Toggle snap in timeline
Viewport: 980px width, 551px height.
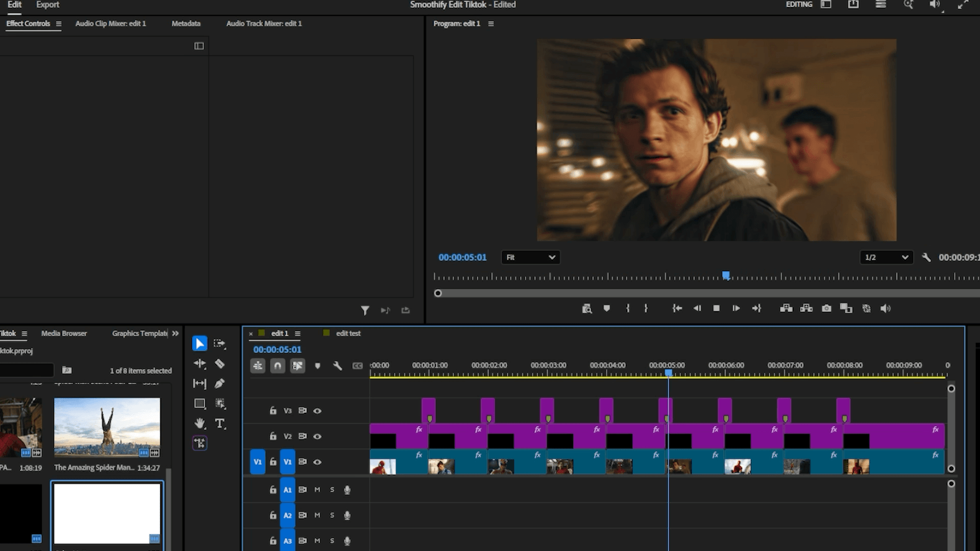(278, 366)
